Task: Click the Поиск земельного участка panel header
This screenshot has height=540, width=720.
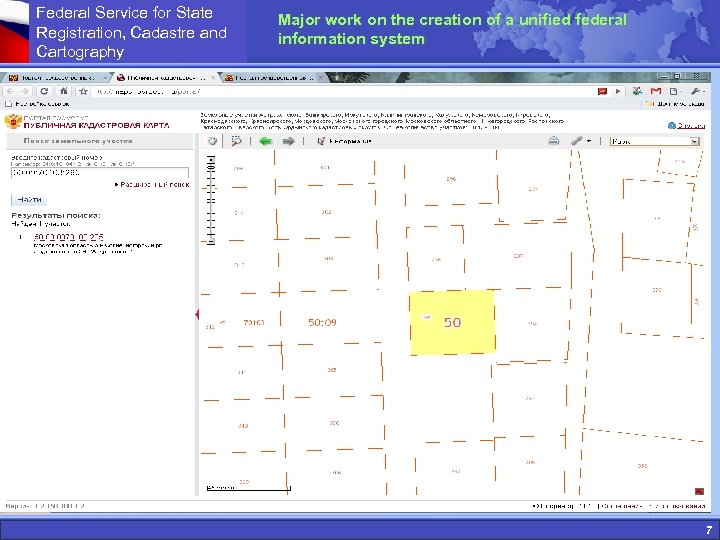Action: pos(100,141)
